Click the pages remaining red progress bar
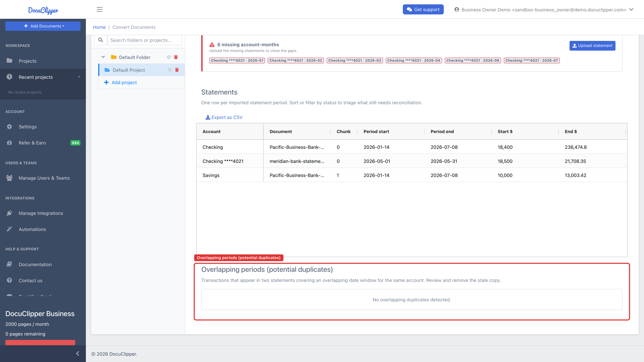644x362 pixels. pos(40,343)
